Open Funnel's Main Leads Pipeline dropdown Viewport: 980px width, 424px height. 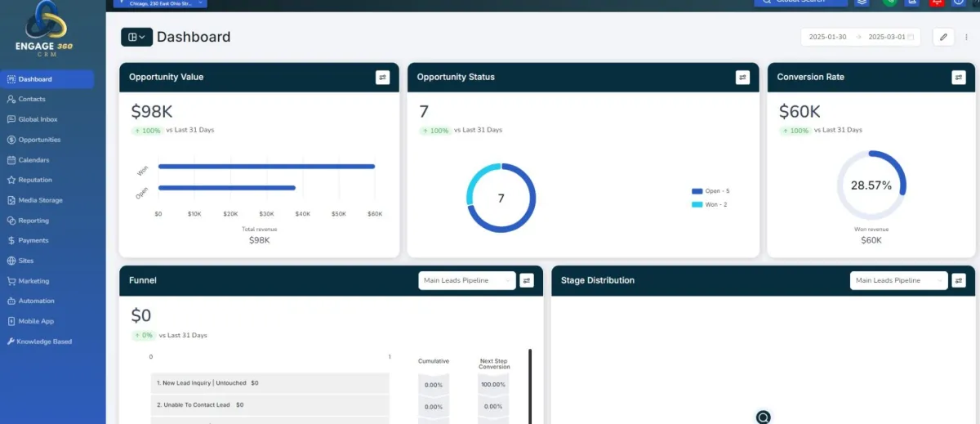pyautogui.click(x=466, y=280)
